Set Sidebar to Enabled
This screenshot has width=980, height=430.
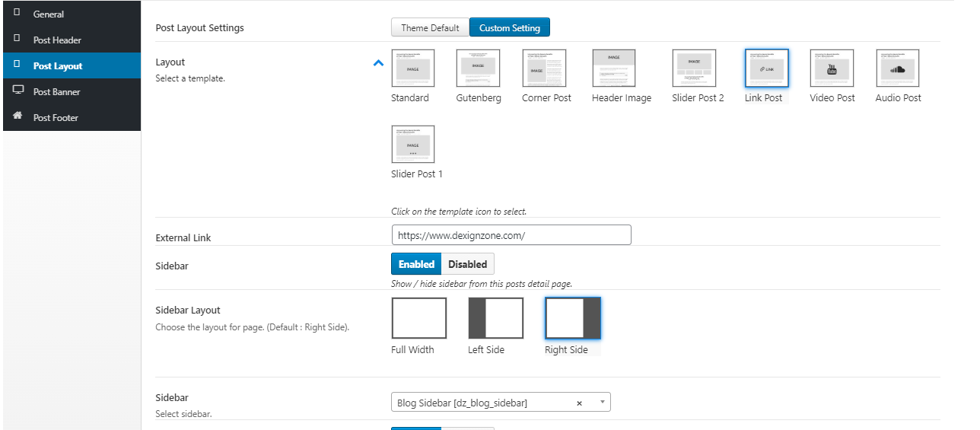[416, 264]
